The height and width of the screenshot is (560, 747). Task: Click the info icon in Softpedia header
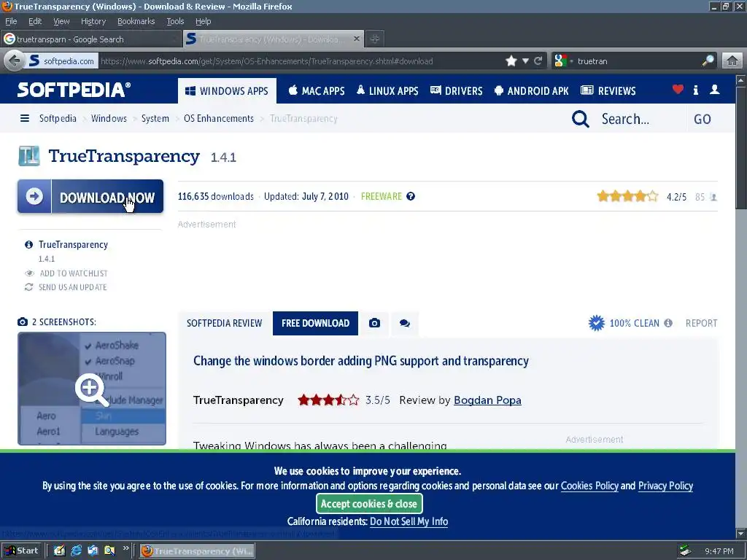(x=696, y=90)
